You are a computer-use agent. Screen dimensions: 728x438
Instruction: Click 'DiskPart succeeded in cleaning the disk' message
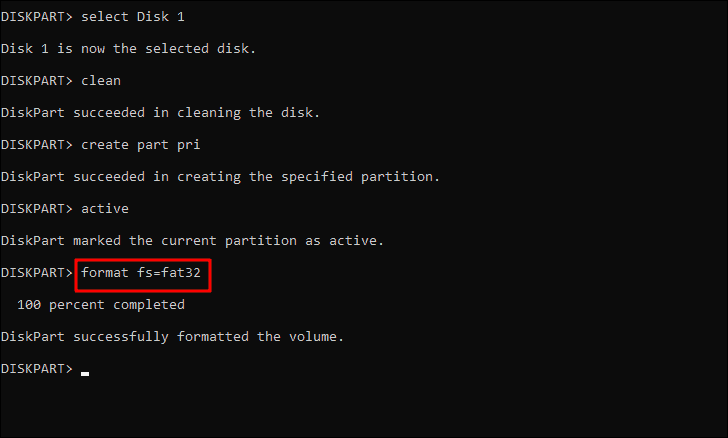(x=161, y=113)
